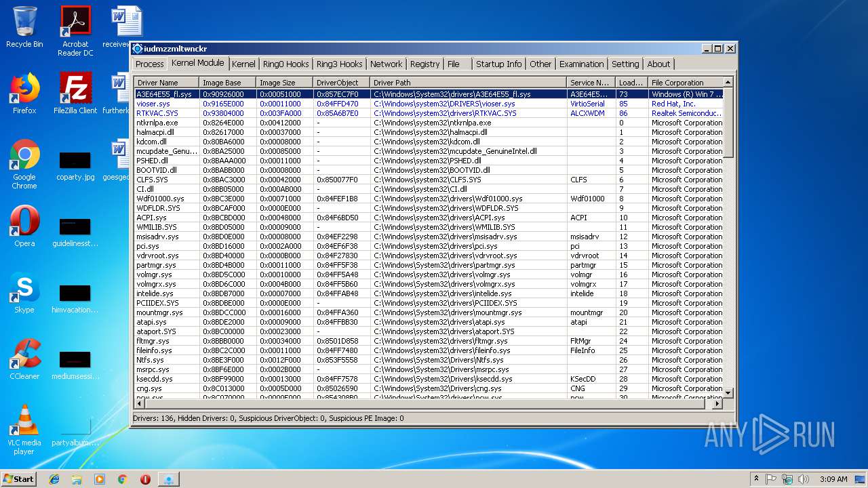This screenshot has height=488, width=868.
Task: Open Internet Explorer from taskbar
Action: click(x=54, y=479)
